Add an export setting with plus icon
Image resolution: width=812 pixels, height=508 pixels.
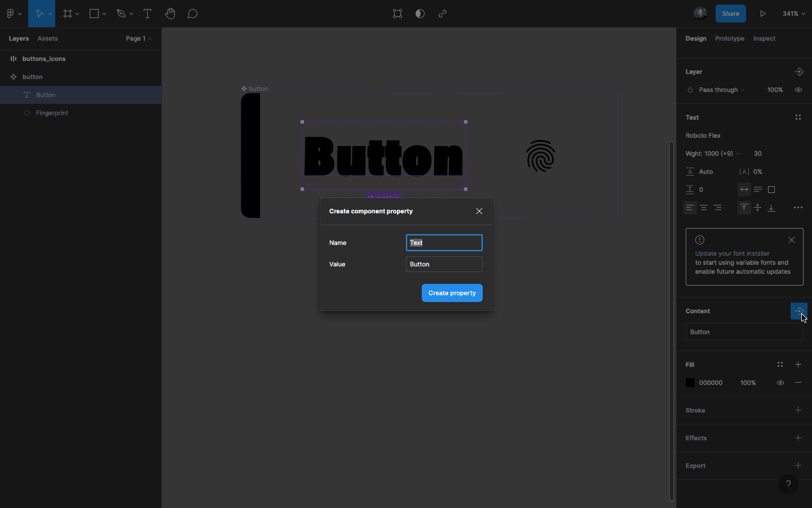coord(798,466)
